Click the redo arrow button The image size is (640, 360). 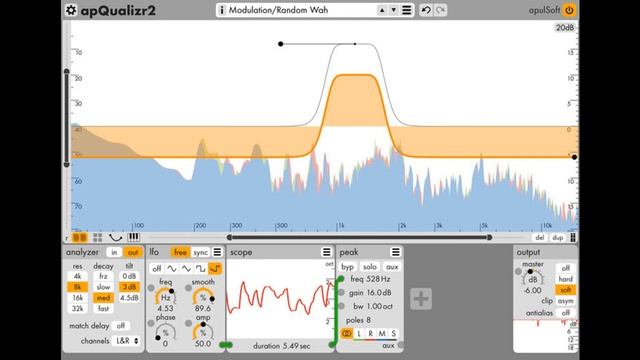tap(440, 10)
